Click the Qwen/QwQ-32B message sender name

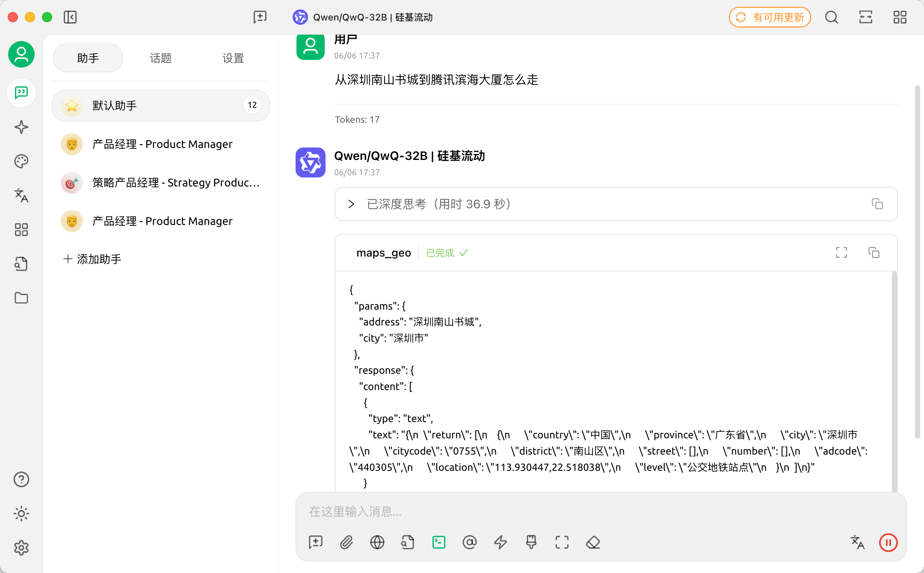point(409,156)
